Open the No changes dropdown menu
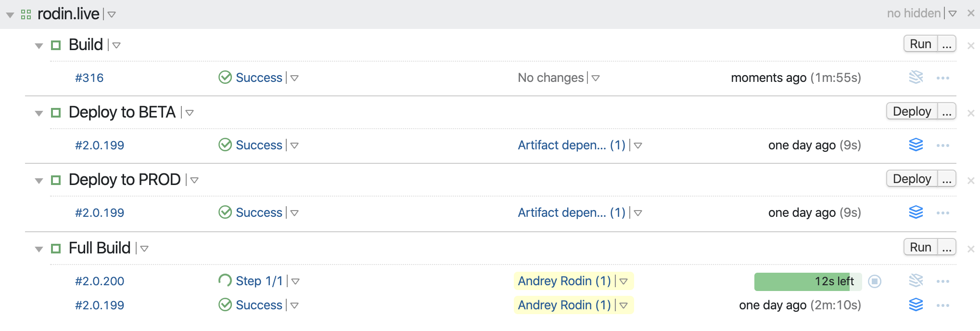The height and width of the screenshot is (331, 980). click(596, 78)
